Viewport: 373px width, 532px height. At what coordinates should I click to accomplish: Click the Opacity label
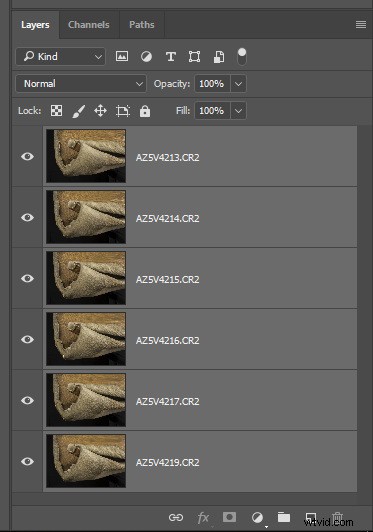[172, 84]
